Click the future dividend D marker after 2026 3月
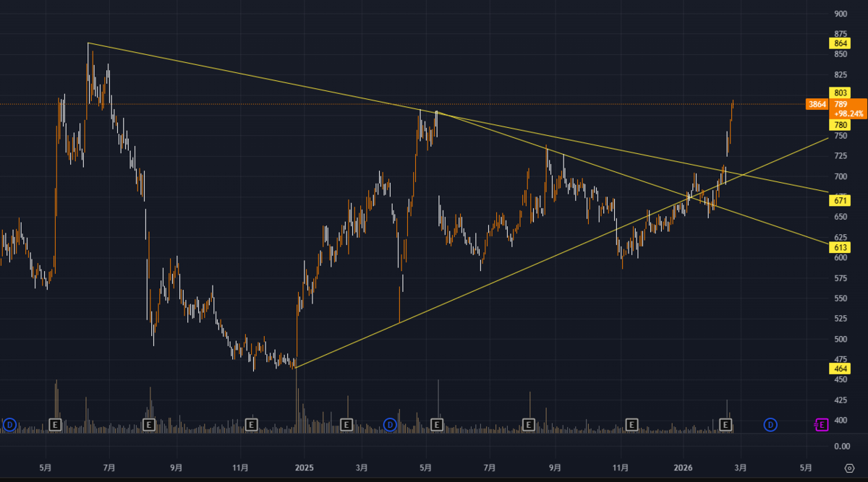Viewport: 868px width, 482px height. [771, 424]
